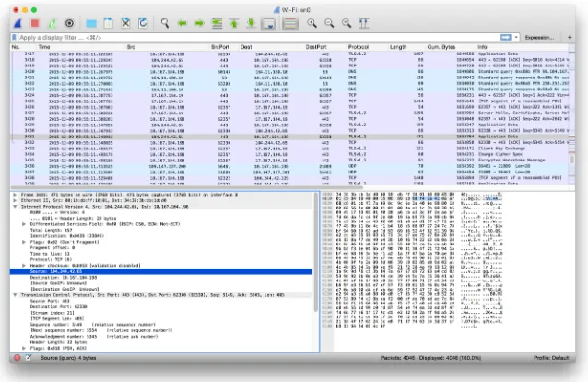
Task: Open the recent filters dropdown arrow
Action: (x=516, y=37)
